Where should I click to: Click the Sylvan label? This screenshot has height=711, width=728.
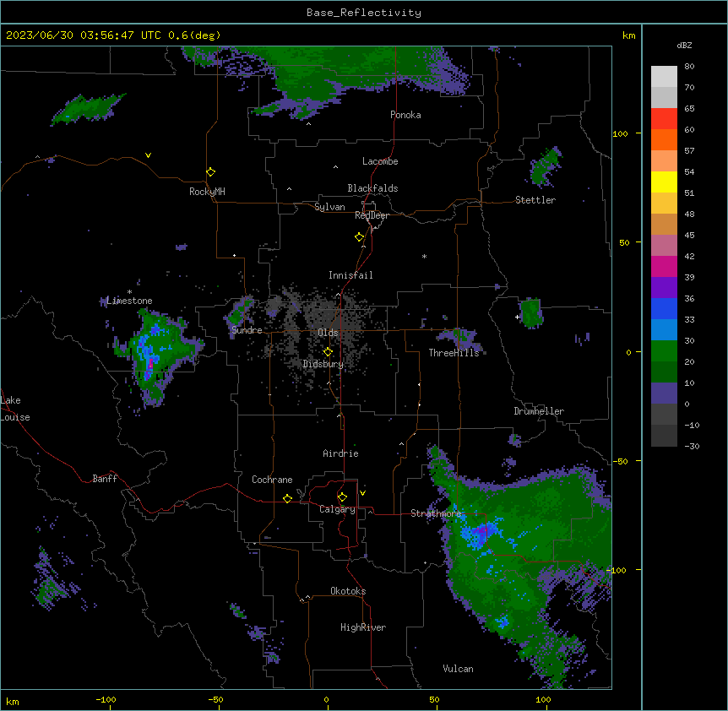tap(329, 207)
